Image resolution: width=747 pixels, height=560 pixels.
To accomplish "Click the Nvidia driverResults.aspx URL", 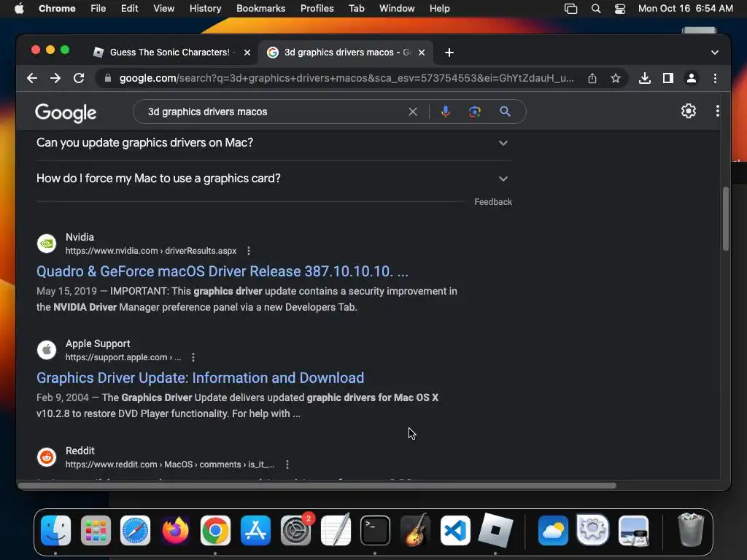I will coord(150,251).
